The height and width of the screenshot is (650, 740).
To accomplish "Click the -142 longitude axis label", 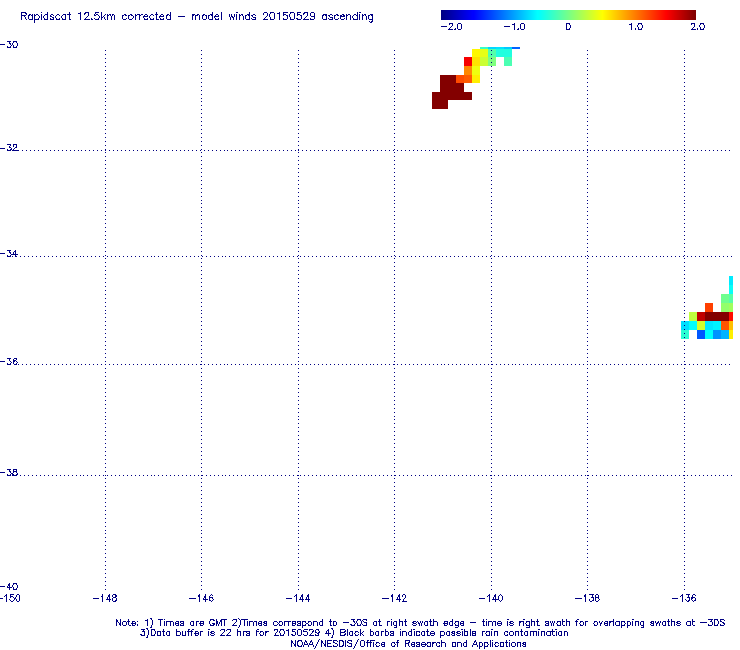I will 395,599.
